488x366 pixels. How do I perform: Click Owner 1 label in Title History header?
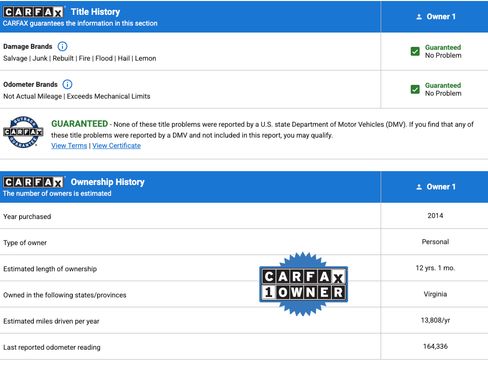pyautogui.click(x=441, y=17)
